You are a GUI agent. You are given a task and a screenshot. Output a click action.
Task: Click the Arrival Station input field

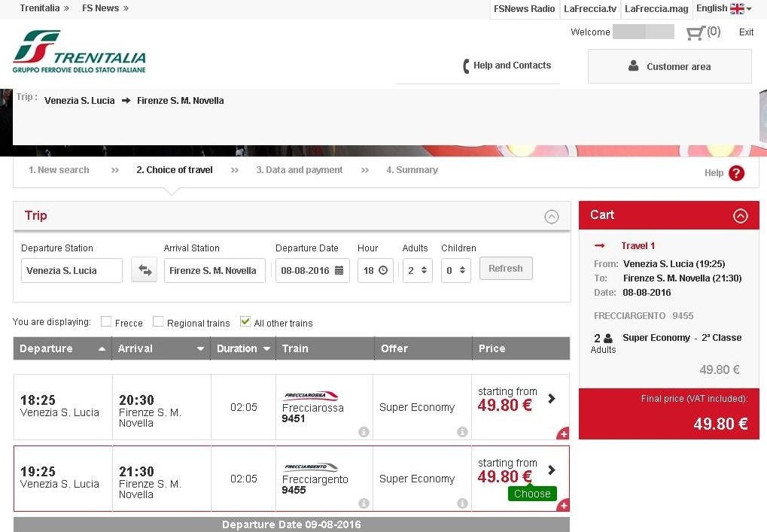point(215,270)
